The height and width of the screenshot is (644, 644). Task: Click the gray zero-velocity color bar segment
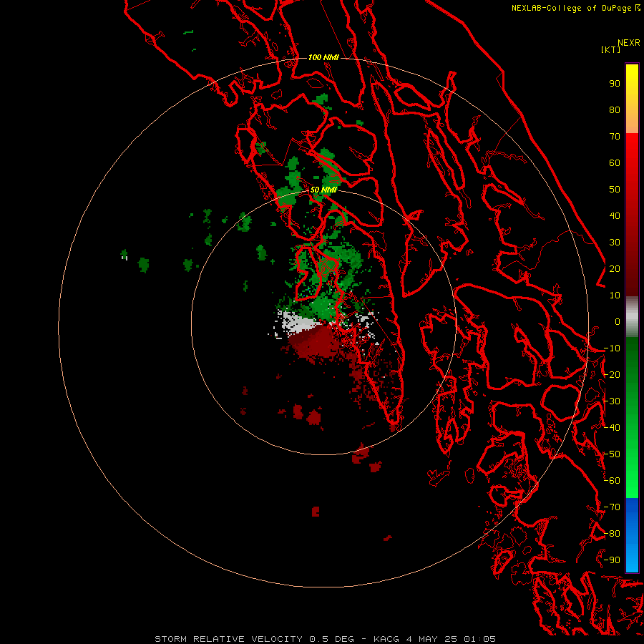tap(632, 317)
